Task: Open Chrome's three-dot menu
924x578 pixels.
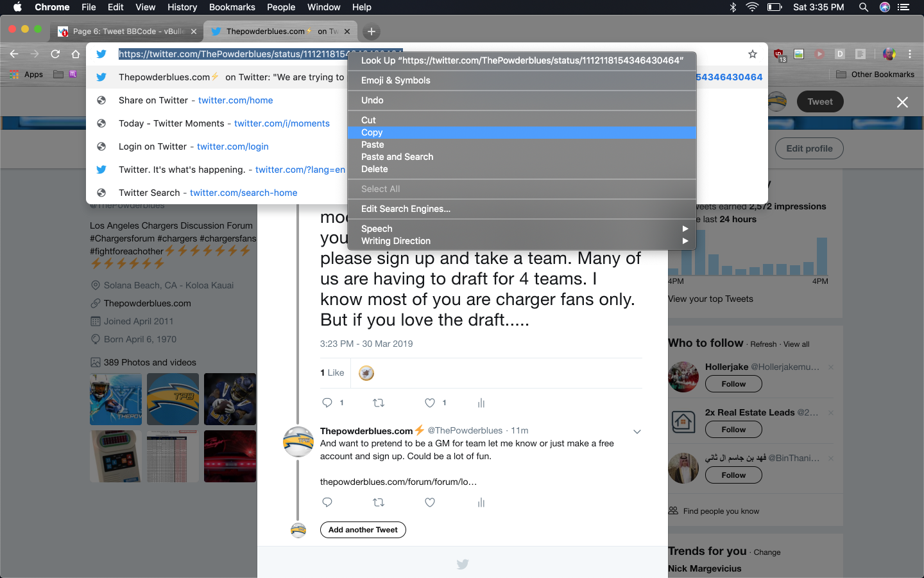Action: tap(910, 54)
